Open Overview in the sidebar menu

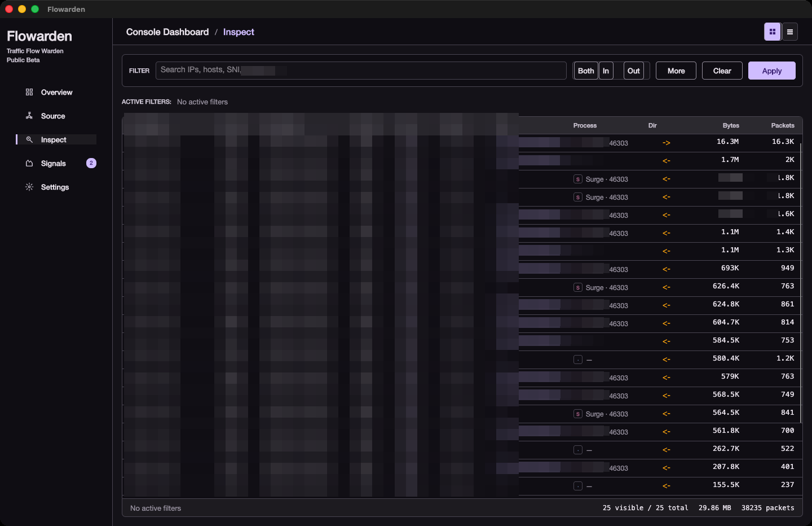(56, 92)
